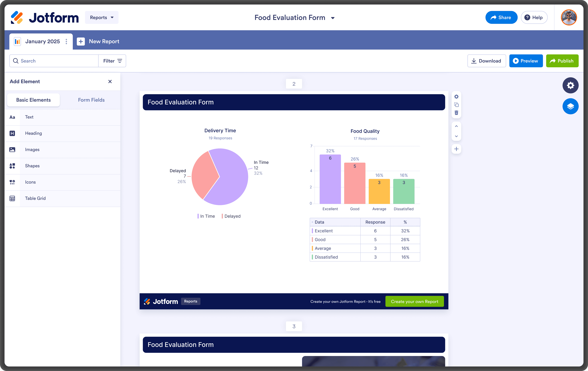Viewport: 588px width, 371px height.
Task: Delete report page with trash icon
Action: pyautogui.click(x=456, y=113)
